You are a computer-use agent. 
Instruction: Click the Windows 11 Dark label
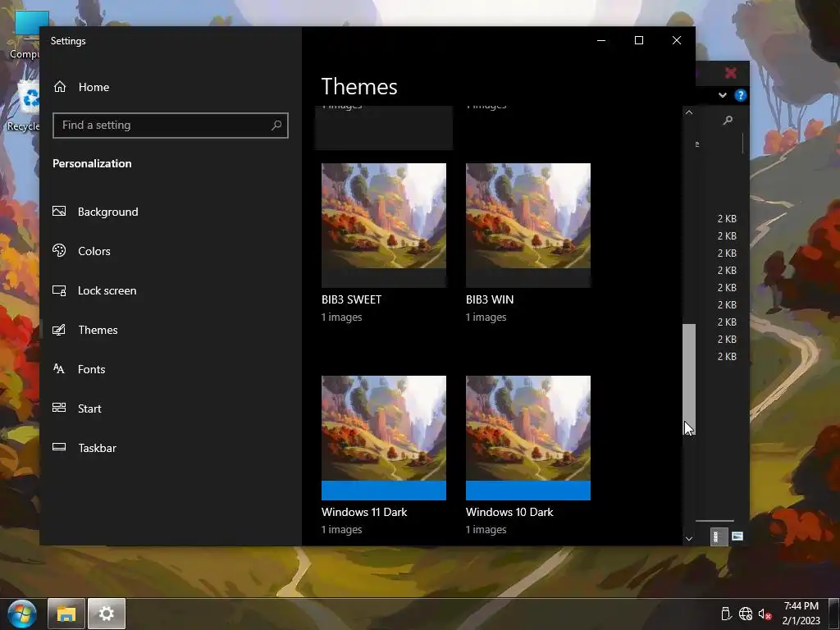[x=364, y=512]
